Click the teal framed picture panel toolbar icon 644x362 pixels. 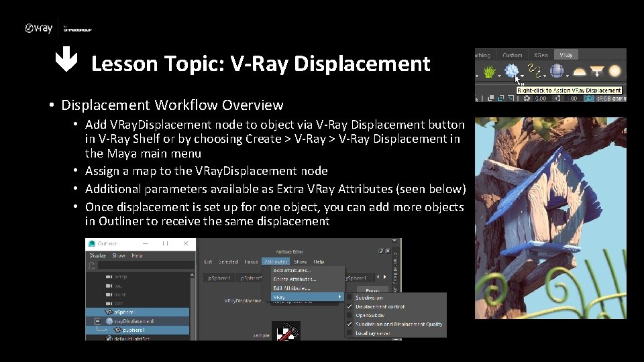pos(510,99)
